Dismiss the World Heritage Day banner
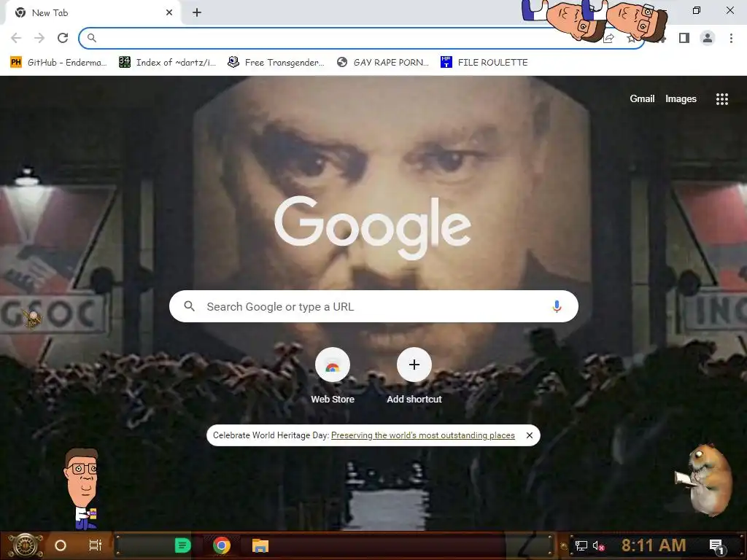Viewport: 747px width, 560px height. click(x=530, y=435)
